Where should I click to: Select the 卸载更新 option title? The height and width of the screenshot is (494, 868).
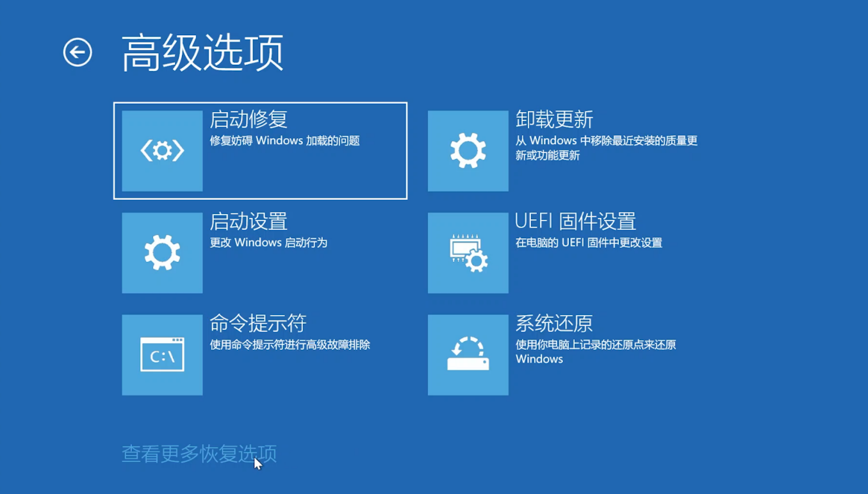[554, 119]
